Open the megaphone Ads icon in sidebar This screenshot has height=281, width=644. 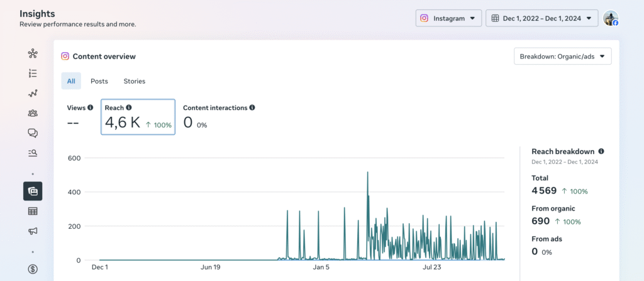pyautogui.click(x=33, y=231)
